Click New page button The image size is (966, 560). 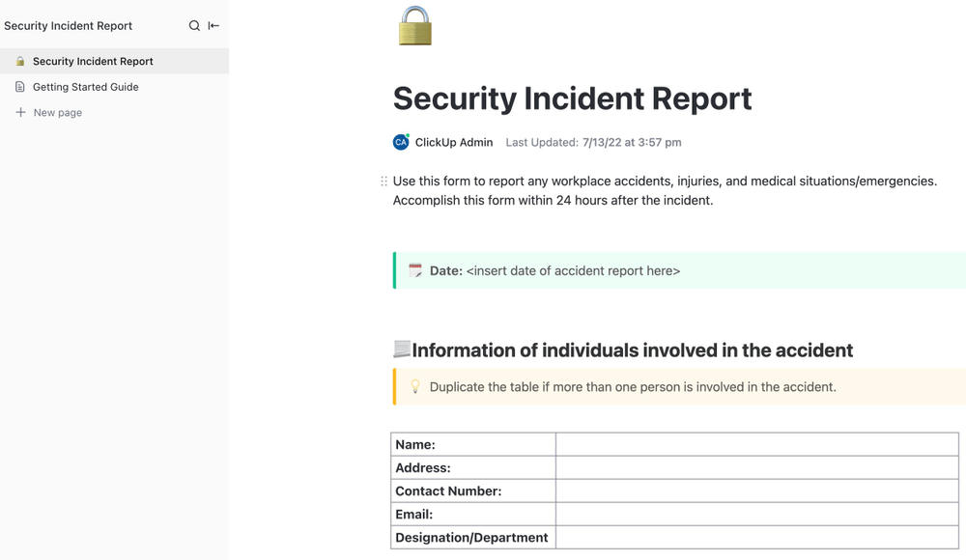(x=57, y=112)
